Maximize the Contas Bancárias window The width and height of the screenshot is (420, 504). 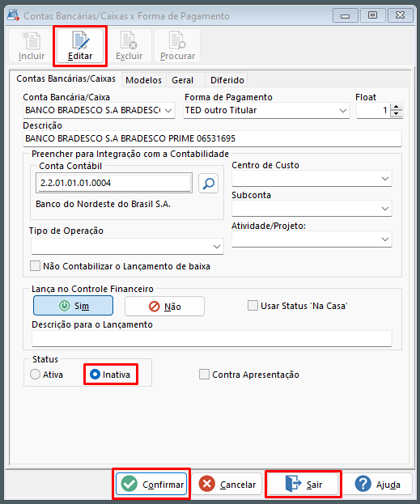click(x=373, y=15)
